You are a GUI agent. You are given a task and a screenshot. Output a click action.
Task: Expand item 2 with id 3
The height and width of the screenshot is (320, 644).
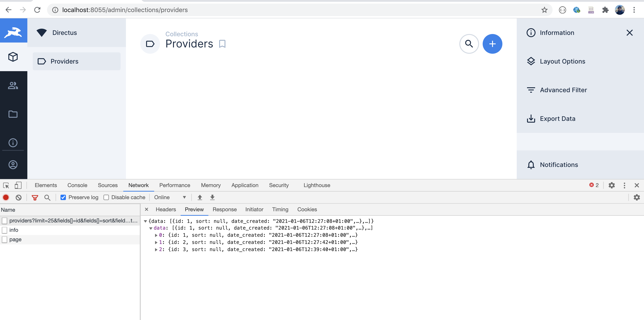[x=156, y=250]
